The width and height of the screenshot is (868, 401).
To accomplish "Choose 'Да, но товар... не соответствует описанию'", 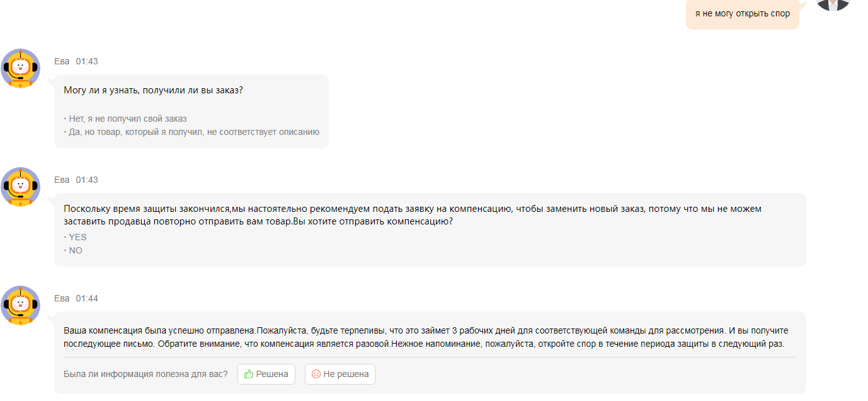I will 191,132.
